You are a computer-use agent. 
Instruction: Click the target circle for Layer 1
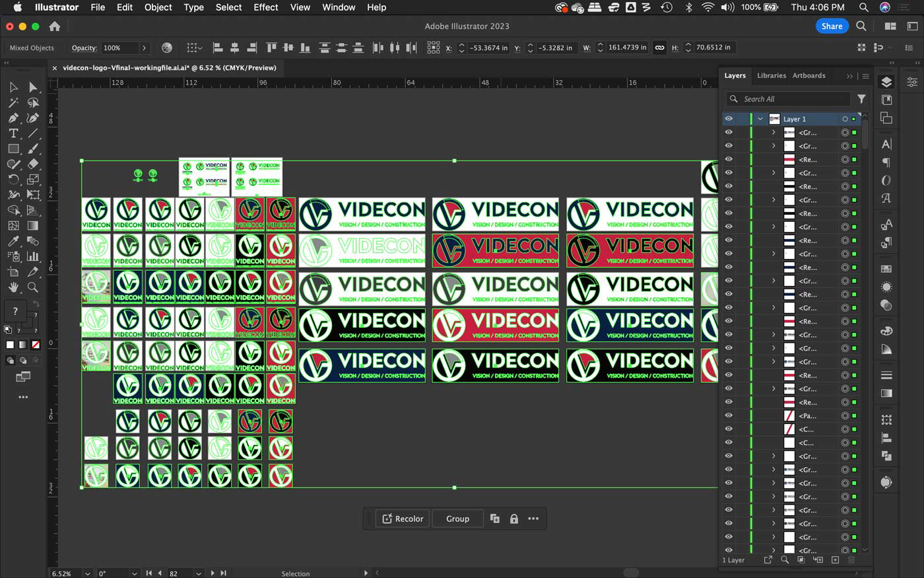coord(845,119)
